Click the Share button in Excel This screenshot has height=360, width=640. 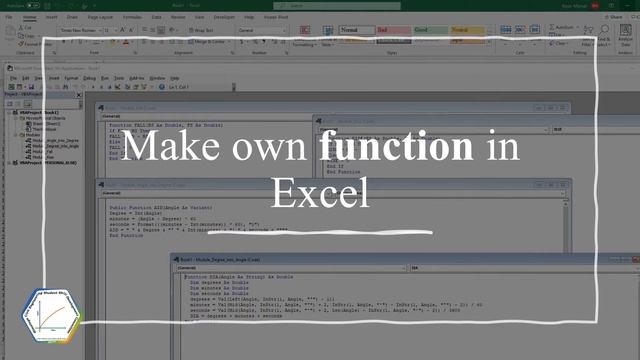click(x=613, y=17)
